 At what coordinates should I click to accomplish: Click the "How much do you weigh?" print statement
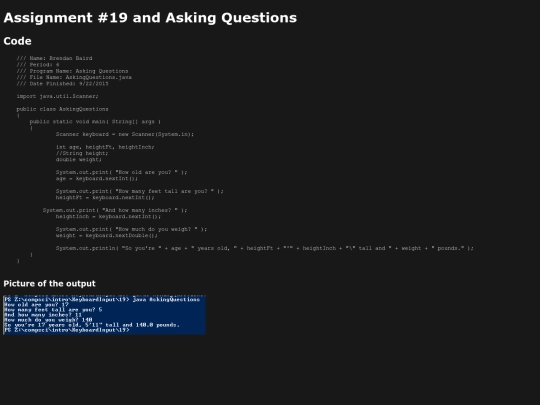coord(131,229)
